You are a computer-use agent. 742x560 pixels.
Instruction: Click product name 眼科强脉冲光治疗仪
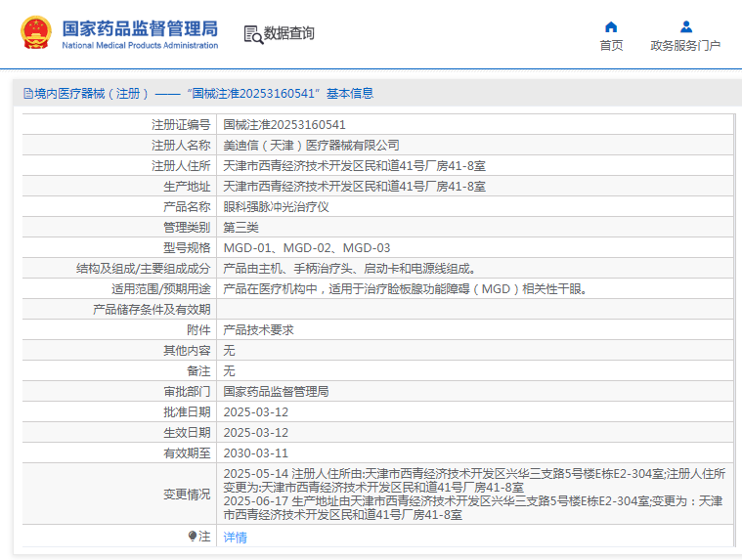pos(276,206)
